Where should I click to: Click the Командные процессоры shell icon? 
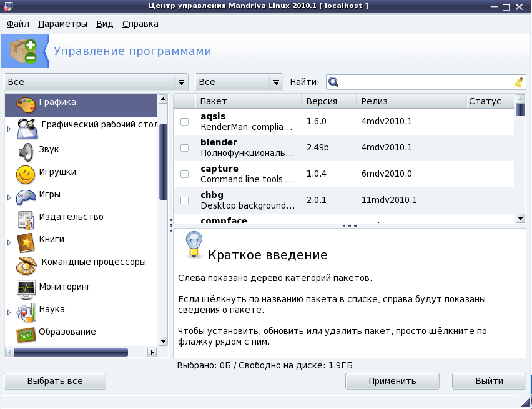(x=26, y=266)
